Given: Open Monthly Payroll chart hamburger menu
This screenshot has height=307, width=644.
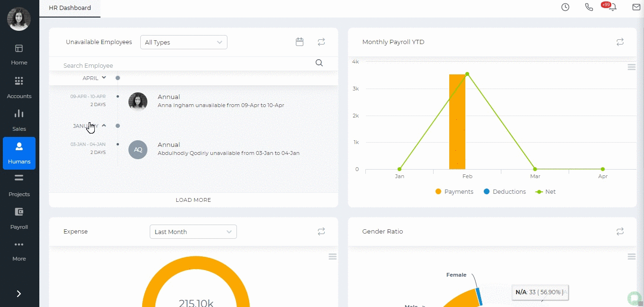Looking at the screenshot, I should [x=631, y=67].
